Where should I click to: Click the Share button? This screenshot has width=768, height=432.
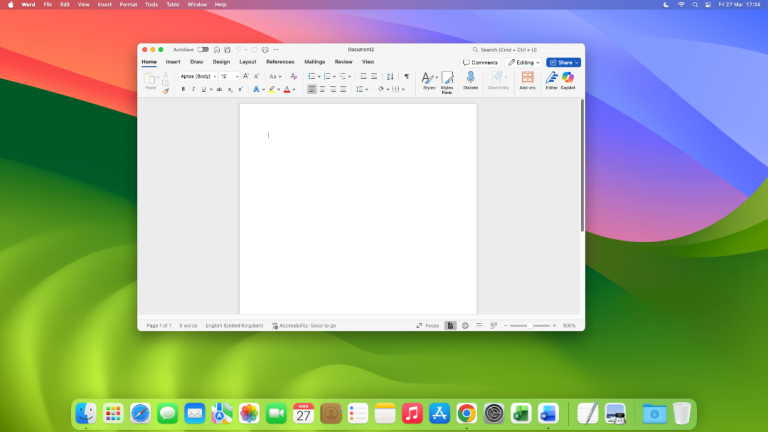(x=563, y=62)
